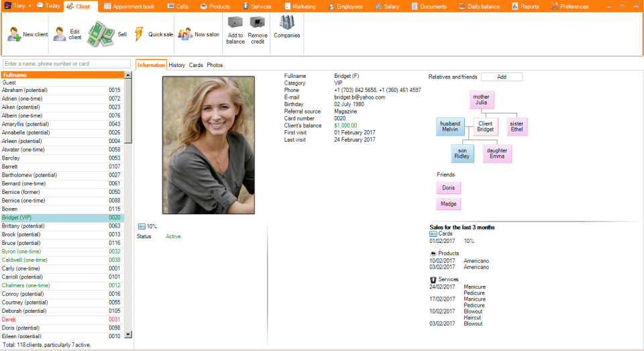The width and height of the screenshot is (644, 351).
Task: Click Add relatives and friends button
Action: point(502,77)
